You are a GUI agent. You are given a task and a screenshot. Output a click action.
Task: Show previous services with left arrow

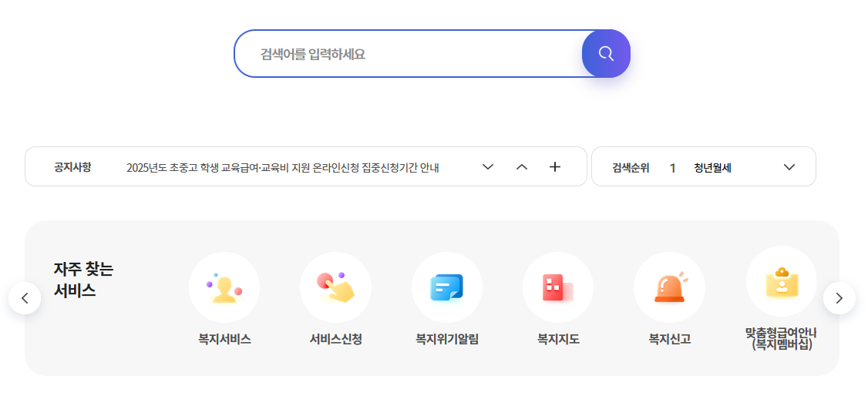[25, 298]
